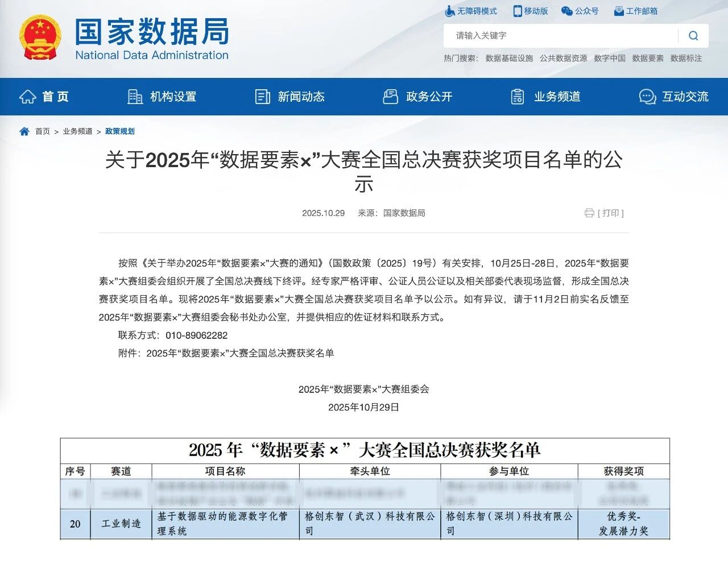Image resolution: width=728 pixels, height=564 pixels.
Task: Click the search magnifier icon
Action: click(x=693, y=36)
